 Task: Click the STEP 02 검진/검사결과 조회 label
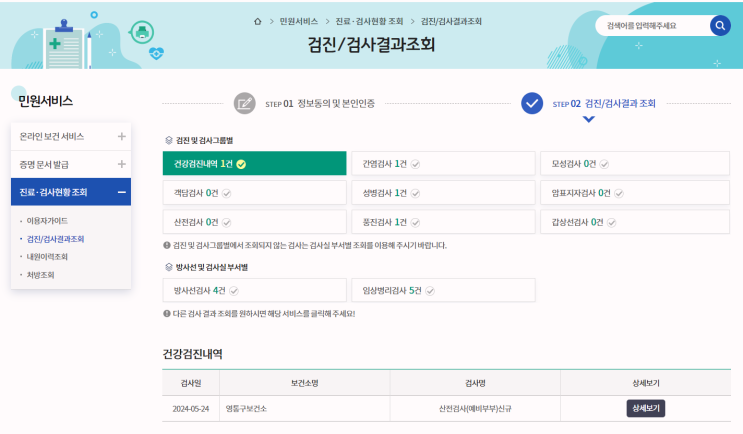(604, 103)
